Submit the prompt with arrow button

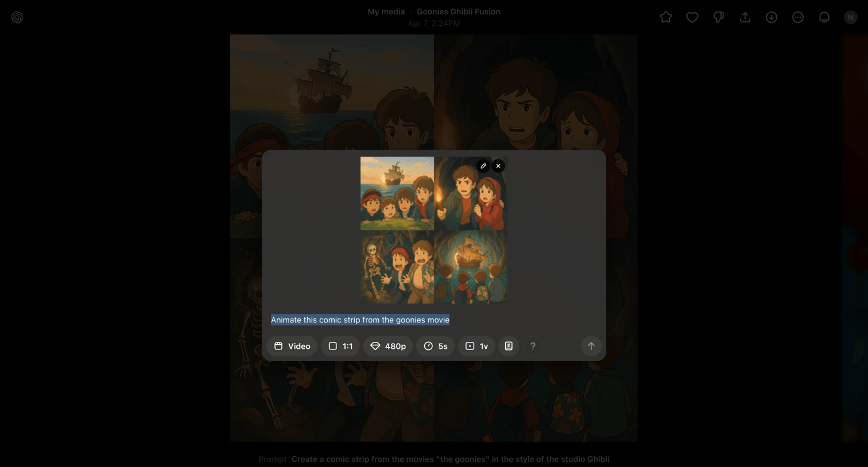591,346
